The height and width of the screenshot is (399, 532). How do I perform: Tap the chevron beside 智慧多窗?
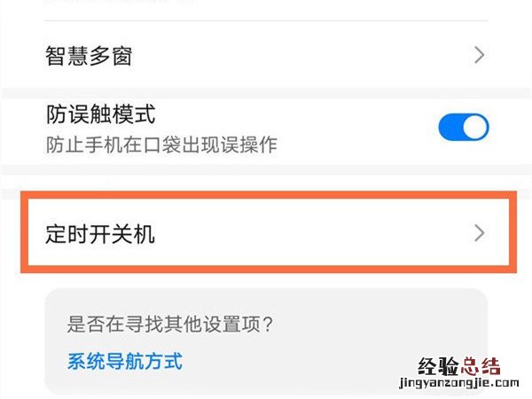(x=480, y=56)
